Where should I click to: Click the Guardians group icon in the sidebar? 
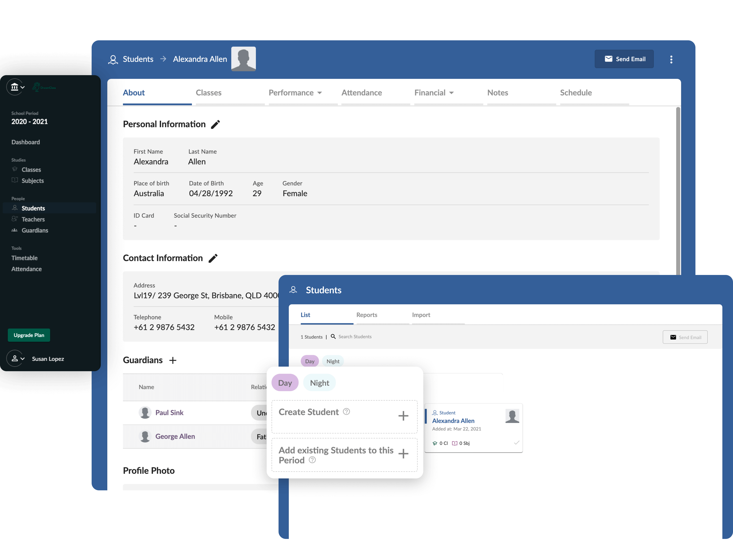point(15,230)
